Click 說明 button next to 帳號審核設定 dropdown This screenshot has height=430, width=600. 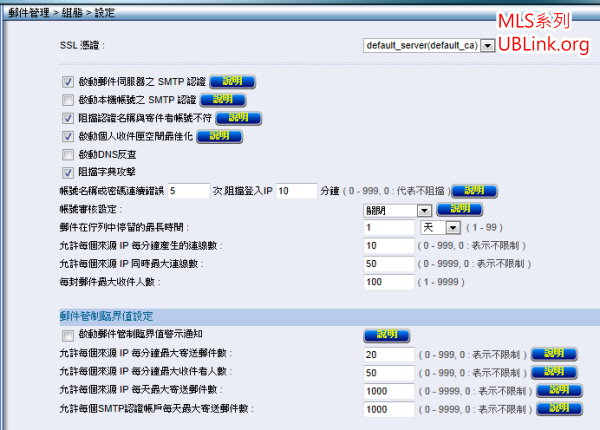tap(459, 209)
